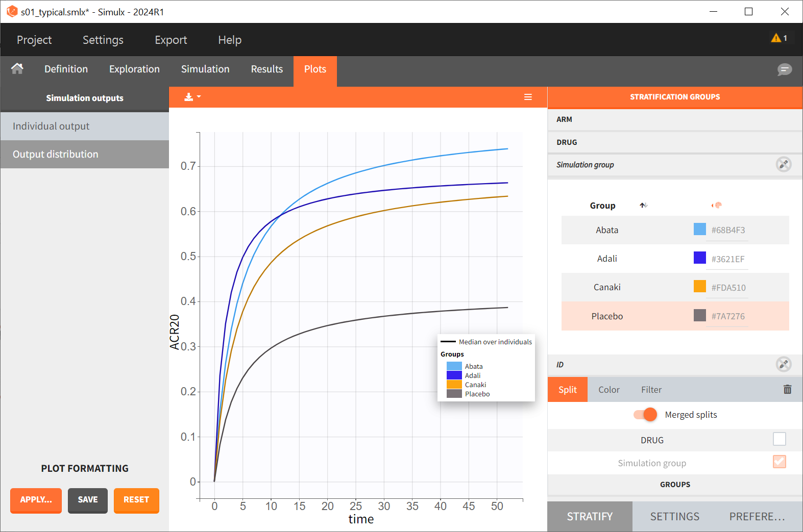Open the plot hamburger menu
Image resolution: width=803 pixels, height=532 pixels.
[x=528, y=97]
